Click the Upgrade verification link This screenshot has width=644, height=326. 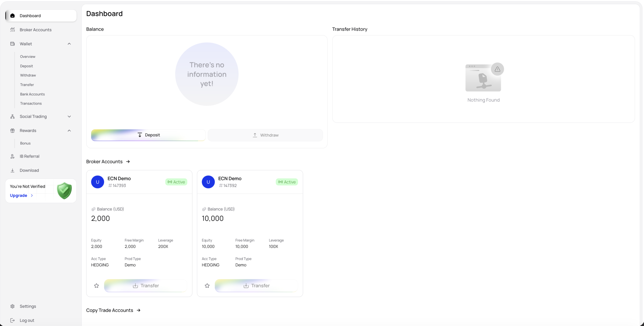[21, 195]
